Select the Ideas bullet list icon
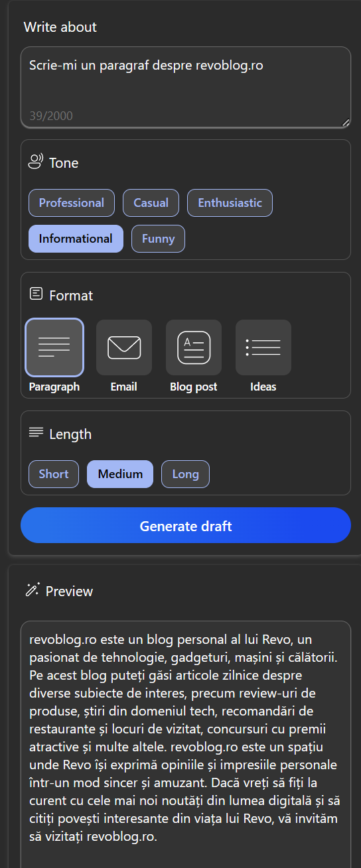Image resolution: width=361 pixels, height=868 pixels. click(263, 347)
